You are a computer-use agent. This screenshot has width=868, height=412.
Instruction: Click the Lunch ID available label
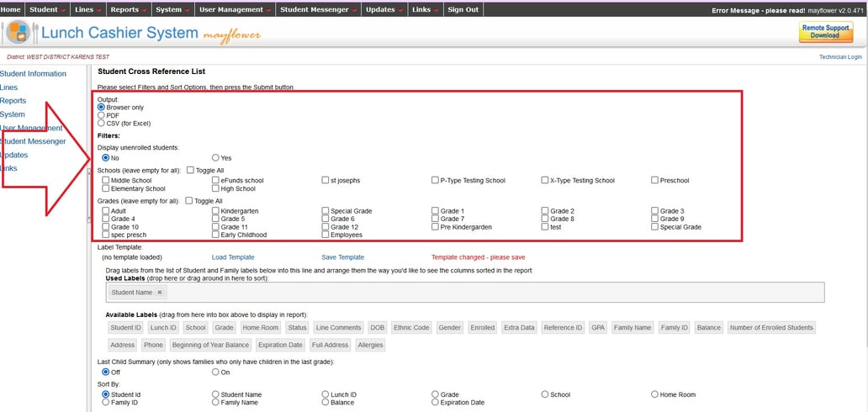pyautogui.click(x=163, y=328)
